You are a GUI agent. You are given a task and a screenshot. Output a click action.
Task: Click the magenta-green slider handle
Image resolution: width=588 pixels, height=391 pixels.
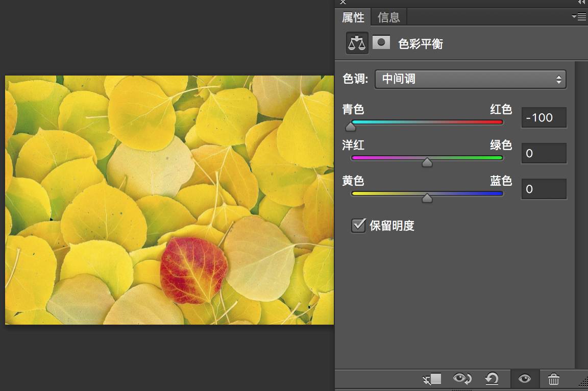point(427,162)
